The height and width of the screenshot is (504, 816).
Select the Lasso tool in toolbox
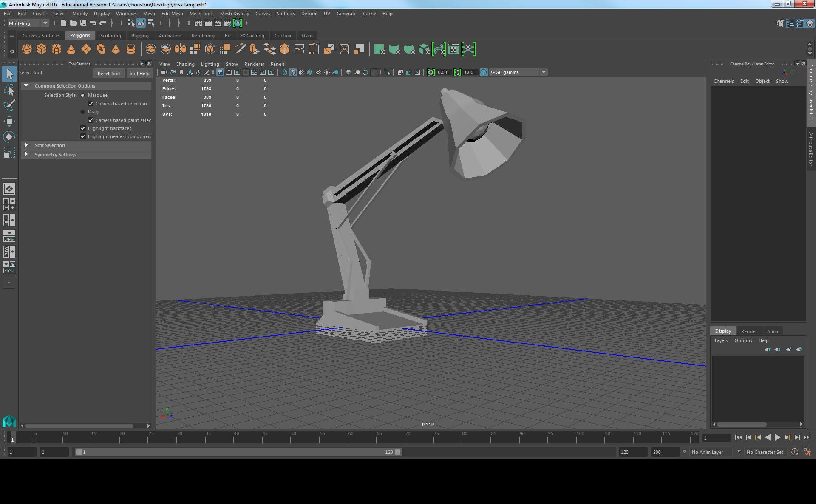point(9,90)
